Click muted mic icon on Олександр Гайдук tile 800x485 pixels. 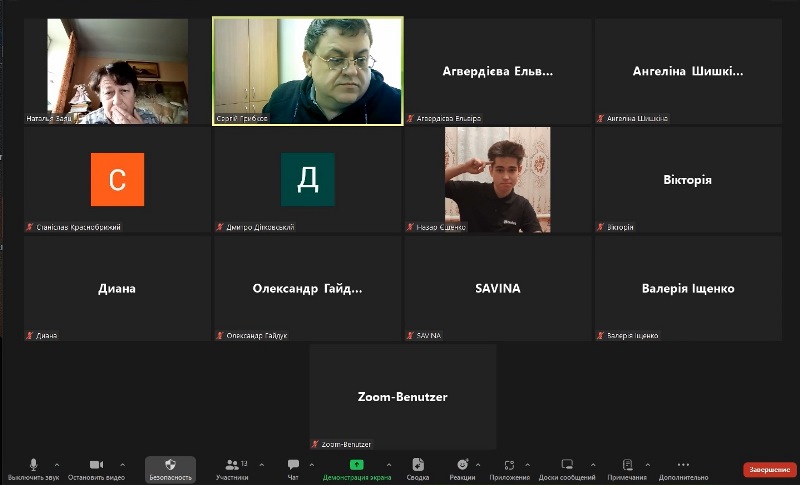[x=220, y=336]
